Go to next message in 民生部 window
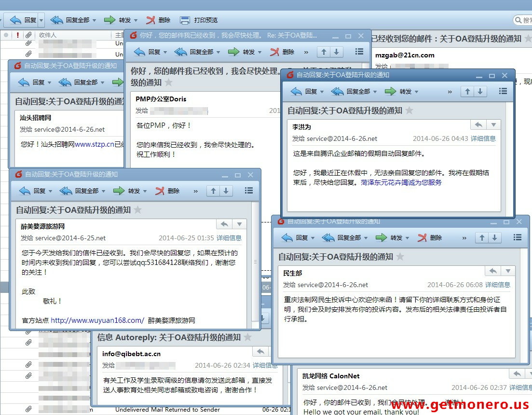 494,237
